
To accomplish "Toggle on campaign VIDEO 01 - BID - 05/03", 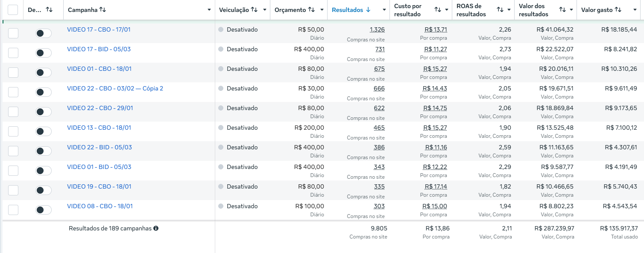I will coord(44,171).
